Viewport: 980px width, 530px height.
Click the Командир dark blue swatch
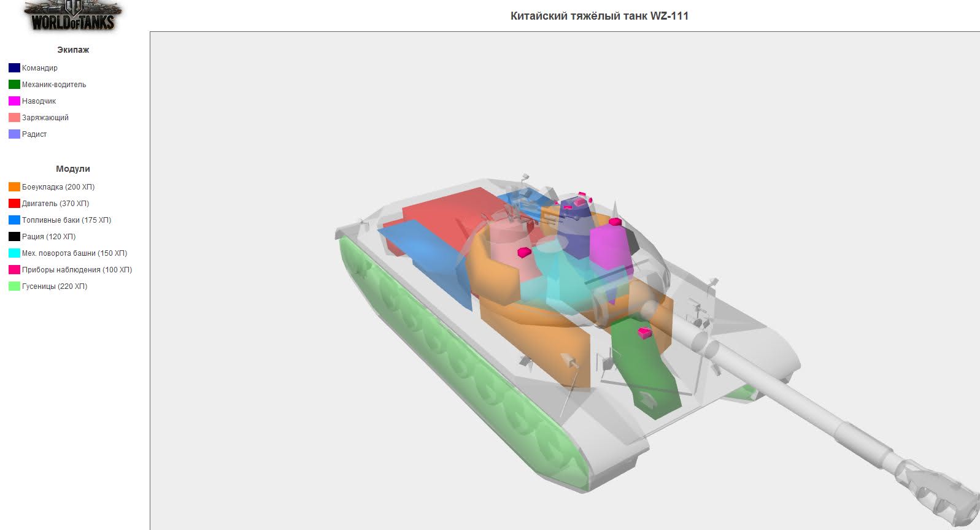pos(14,68)
